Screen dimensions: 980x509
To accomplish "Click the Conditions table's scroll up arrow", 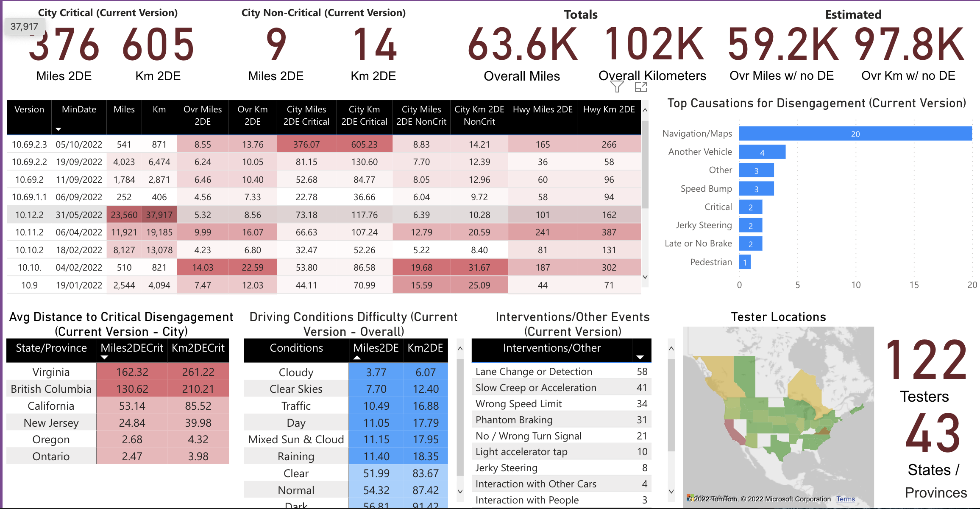I will coord(460,349).
